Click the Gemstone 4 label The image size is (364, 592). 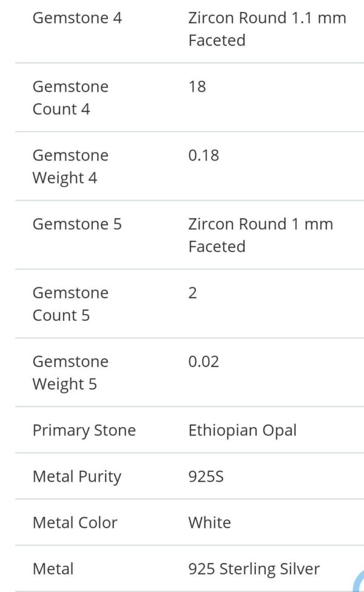[77, 18]
